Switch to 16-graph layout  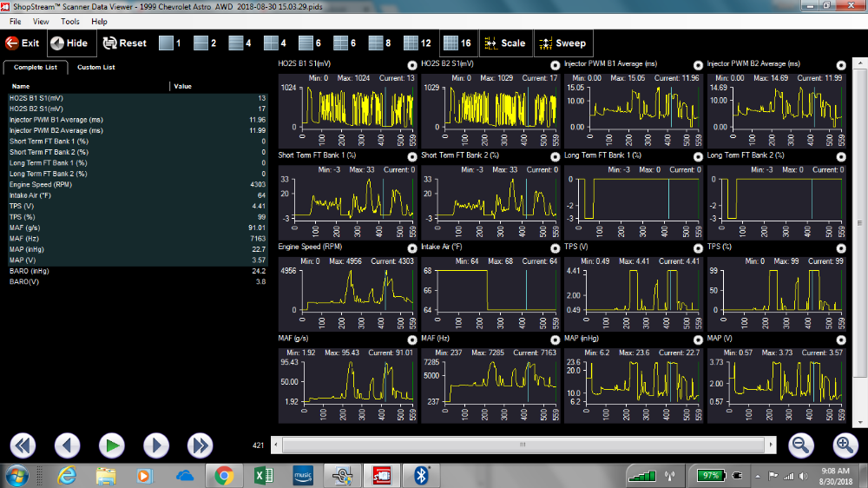[x=457, y=43]
